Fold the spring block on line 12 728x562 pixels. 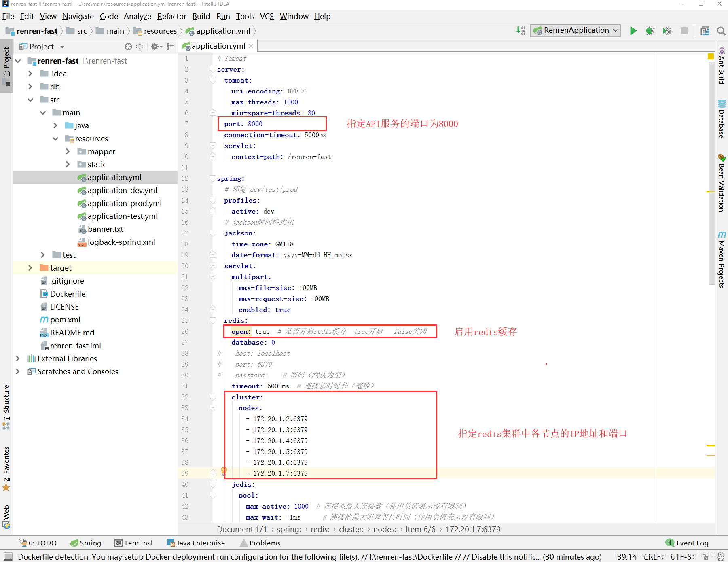(x=213, y=178)
